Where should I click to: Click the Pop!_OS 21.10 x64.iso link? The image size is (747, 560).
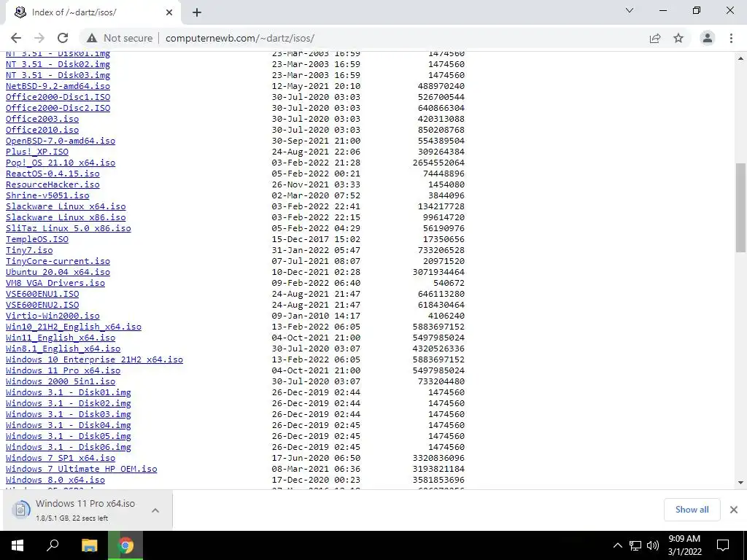pos(61,163)
